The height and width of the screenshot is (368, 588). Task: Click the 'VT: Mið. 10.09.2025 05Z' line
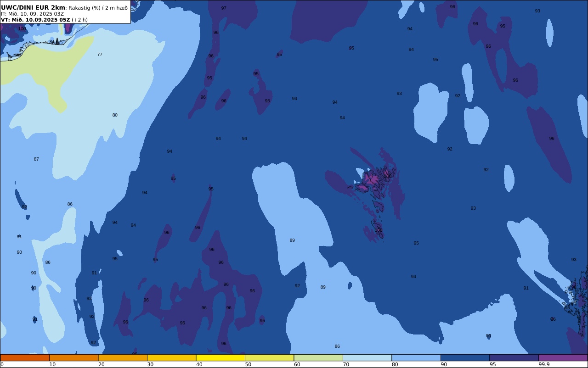[x=35, y=20]
